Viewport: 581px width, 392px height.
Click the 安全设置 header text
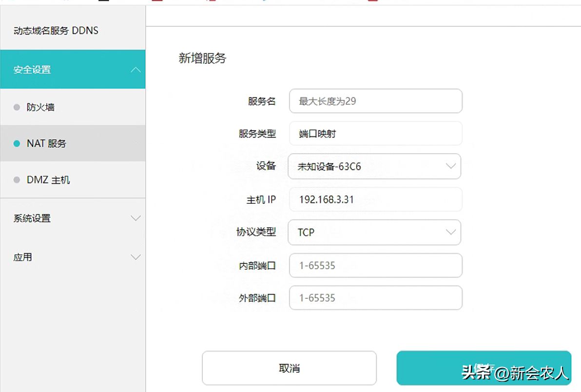point(32,70)
